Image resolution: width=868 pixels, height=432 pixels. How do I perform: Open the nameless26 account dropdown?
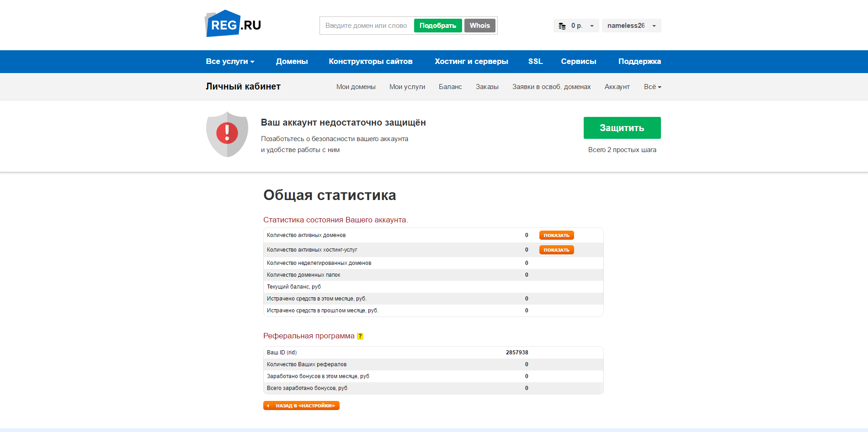pyautogui.click(x=631, y=25)
